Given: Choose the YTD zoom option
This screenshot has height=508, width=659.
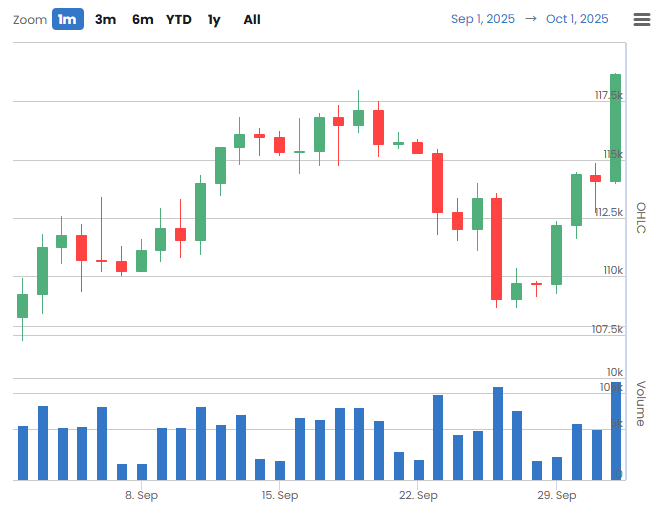Looking at the screenshot, I should coord(179,19).
